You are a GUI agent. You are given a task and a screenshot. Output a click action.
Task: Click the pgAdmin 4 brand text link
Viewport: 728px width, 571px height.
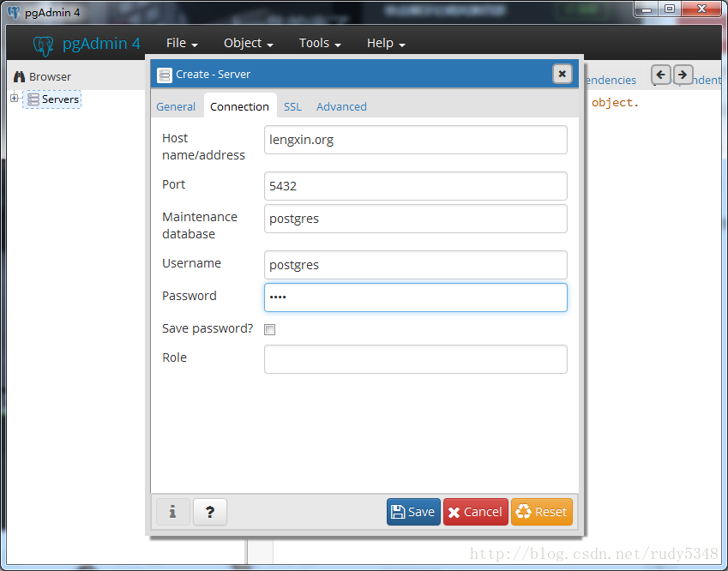(x=101, y=43)
